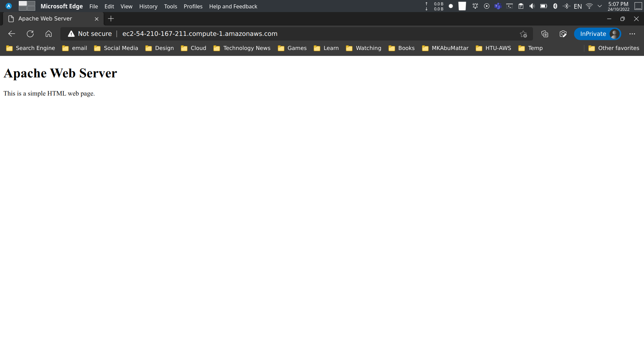Open the Tools menu
The height and width of the screenshot is (362, 644).
[x=170, y=6]
